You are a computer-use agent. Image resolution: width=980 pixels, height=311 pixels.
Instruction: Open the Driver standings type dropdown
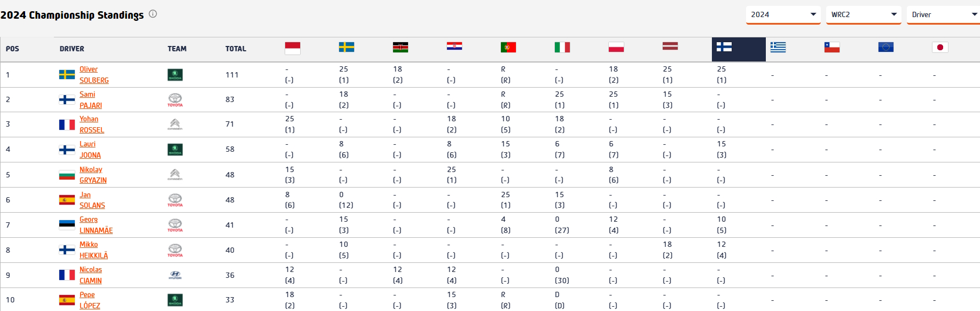(943, 14)
